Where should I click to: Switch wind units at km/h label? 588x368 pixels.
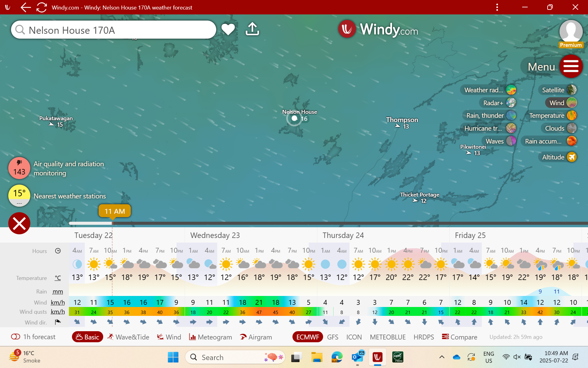click(58, 303)
